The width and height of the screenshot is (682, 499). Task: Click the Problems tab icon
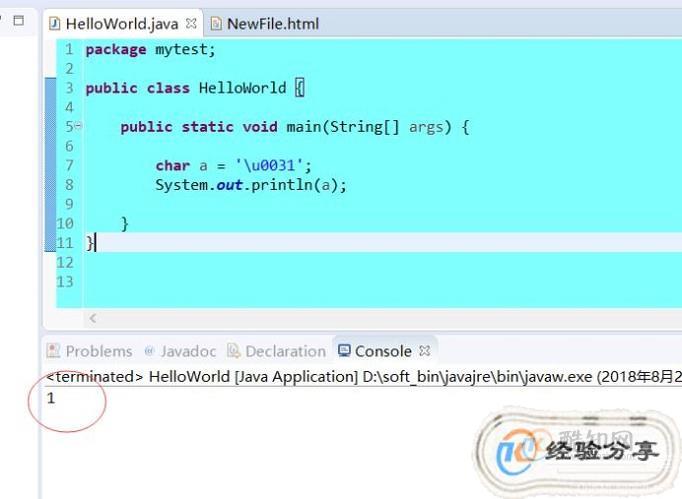click(53, 351)
